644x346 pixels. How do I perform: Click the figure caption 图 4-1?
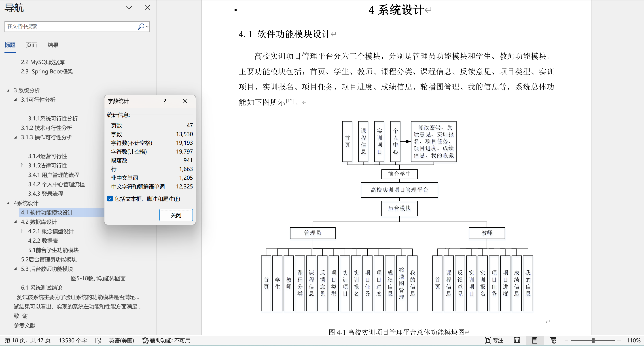point(396,332)
